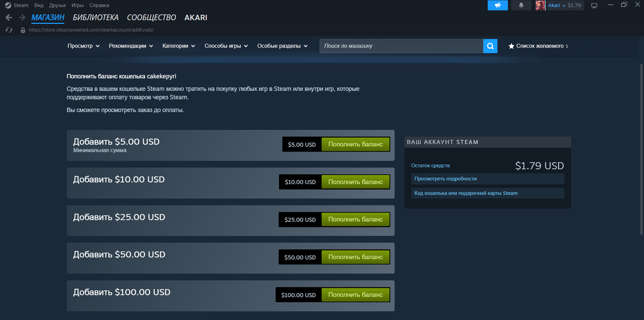Click the Добавить $50.00 USD heading
644x320 pixels.
pyautogui.click(x=119, y=255)
